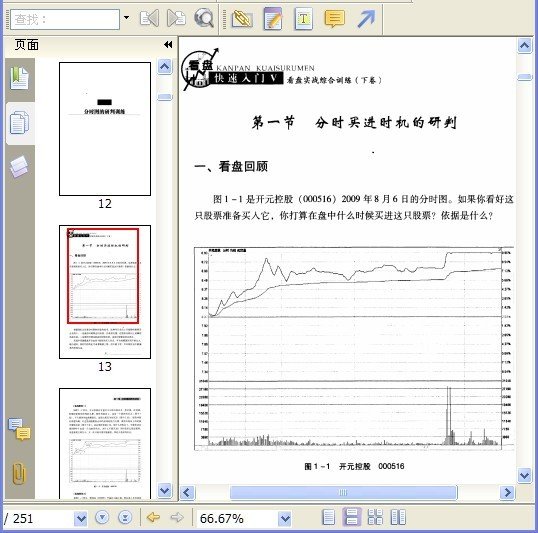
Task: Click document vertical scroll down arrow
Action: (525, 476)
